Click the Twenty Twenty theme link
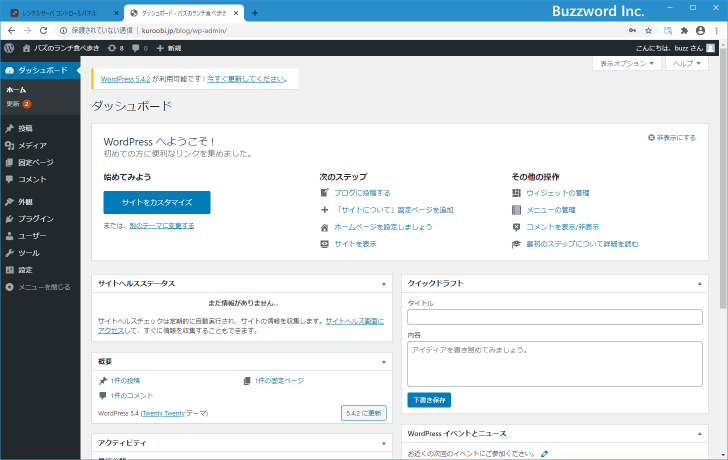728x460 pixels. (163, 413)
